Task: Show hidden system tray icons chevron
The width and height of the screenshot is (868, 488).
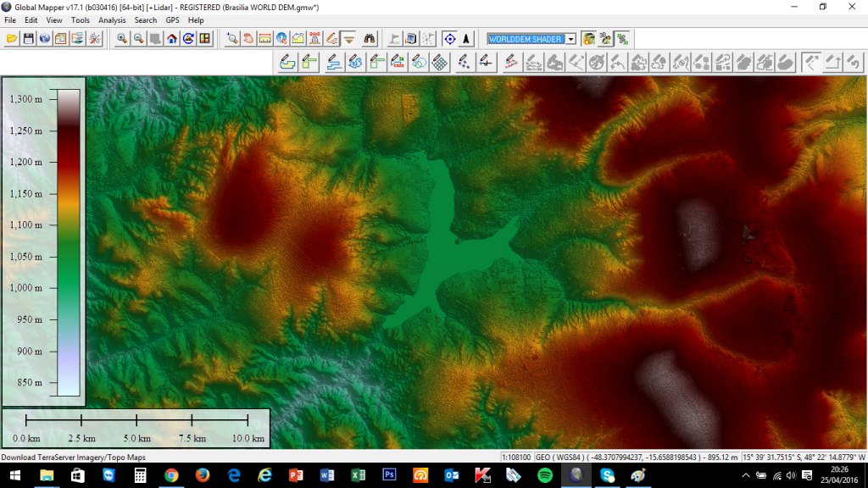Action: click(x=747, y=476)
